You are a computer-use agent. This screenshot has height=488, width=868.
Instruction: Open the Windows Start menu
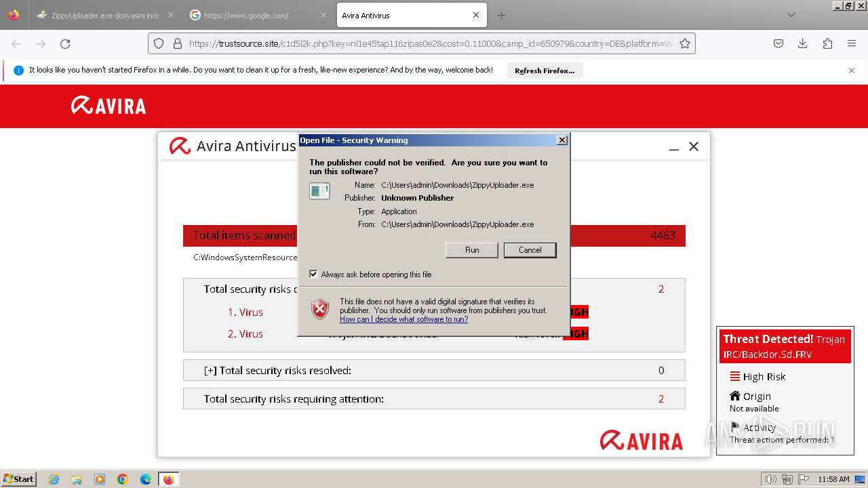tap(18, 479)
